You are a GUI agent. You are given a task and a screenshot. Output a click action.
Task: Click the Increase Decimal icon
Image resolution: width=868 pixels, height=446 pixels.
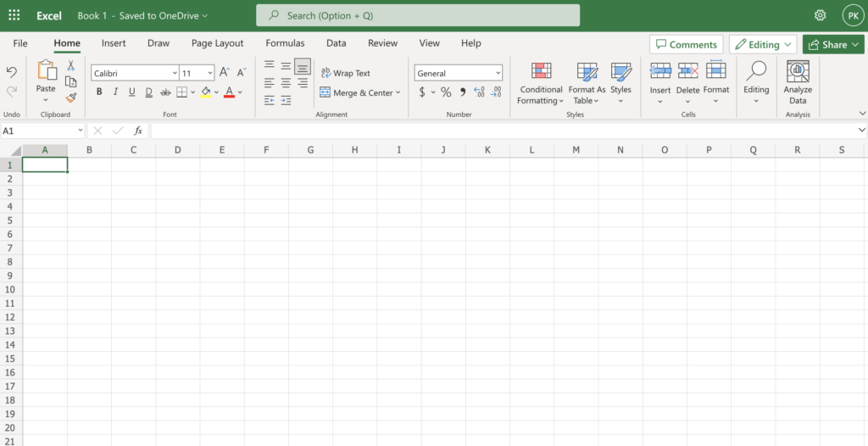(x=480, y=92)
